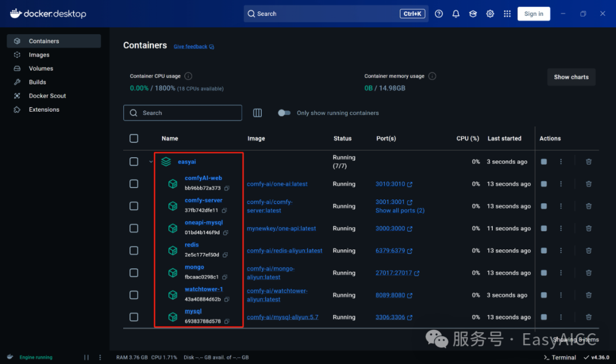
Task: Sort by the Name column header
Action: click(170, 138)
